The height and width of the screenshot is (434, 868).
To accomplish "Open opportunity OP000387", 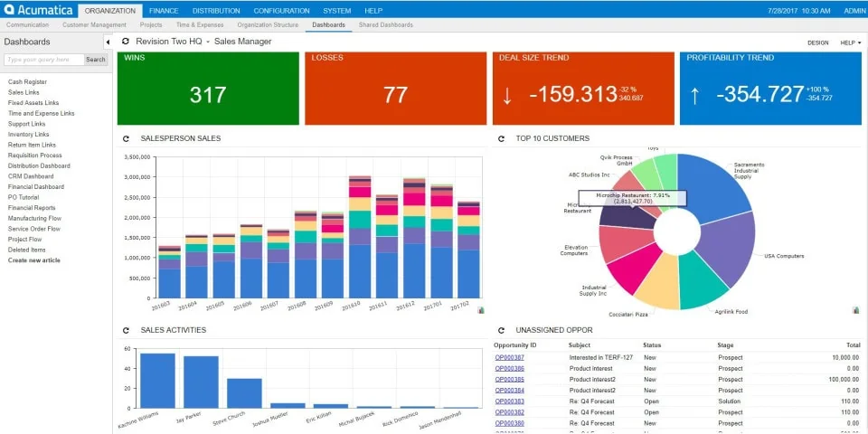I will (x=509, y=358).
